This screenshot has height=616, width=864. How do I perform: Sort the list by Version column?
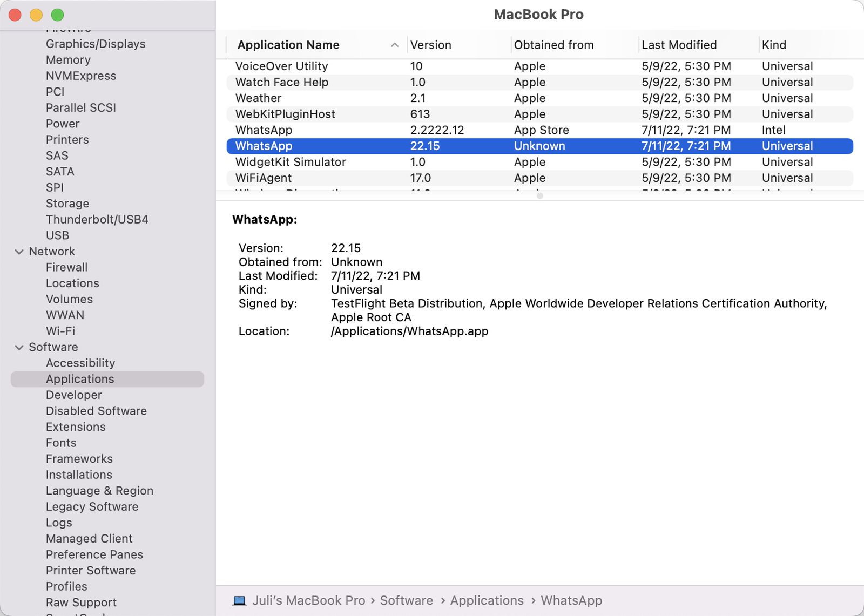[x=430, y=45]
